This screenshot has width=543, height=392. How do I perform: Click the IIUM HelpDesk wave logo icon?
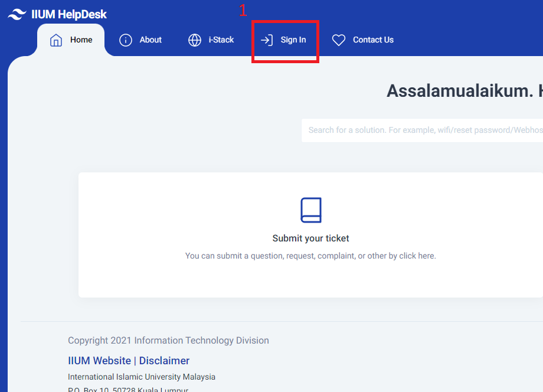pos(17,15)
